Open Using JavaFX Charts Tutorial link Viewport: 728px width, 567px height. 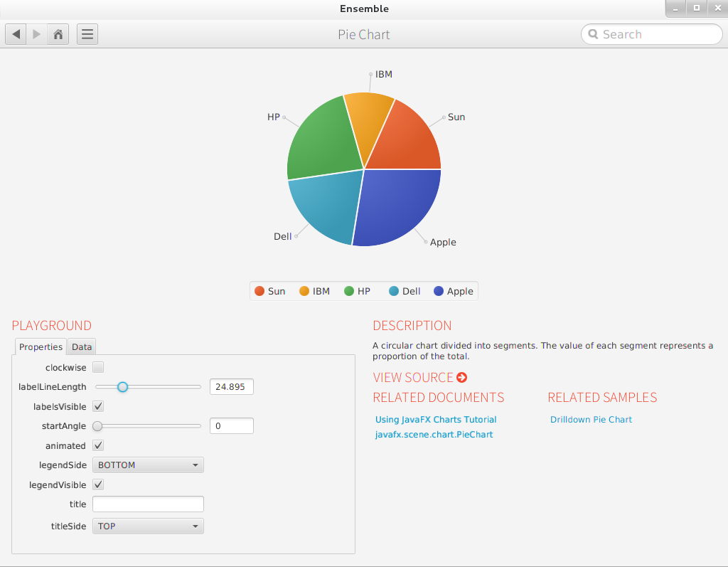(436, 420)
